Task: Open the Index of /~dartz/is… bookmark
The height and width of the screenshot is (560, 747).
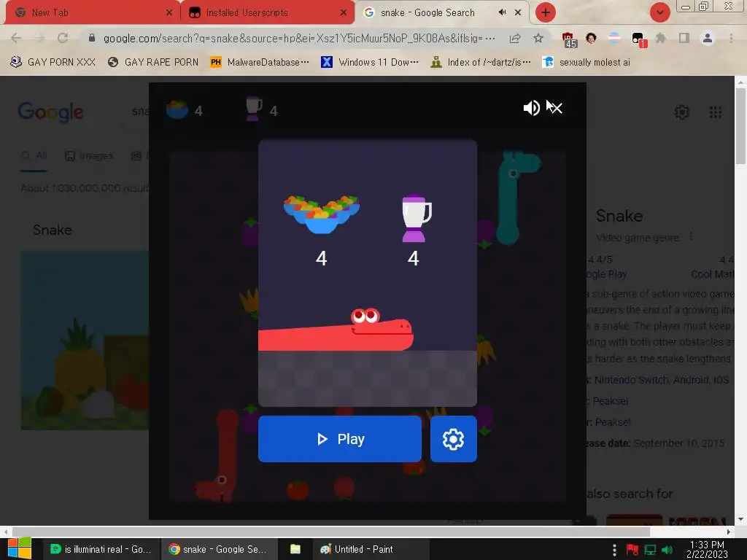Action: [480, 62]
